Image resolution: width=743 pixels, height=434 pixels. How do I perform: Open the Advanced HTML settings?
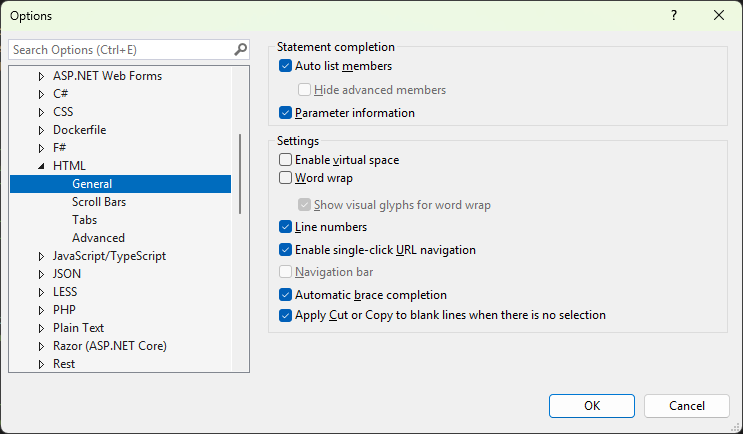pyautogui.click(x=98, y=238)
